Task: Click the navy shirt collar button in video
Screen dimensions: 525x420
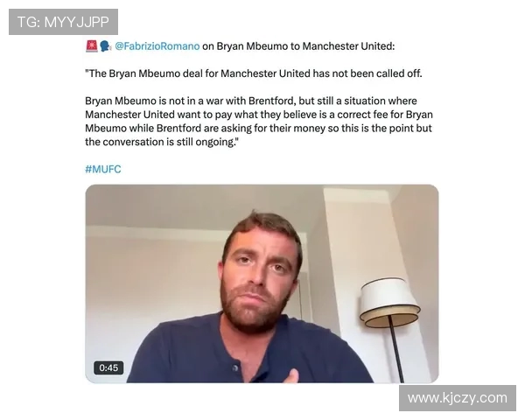Action: (x=235, y=368)
